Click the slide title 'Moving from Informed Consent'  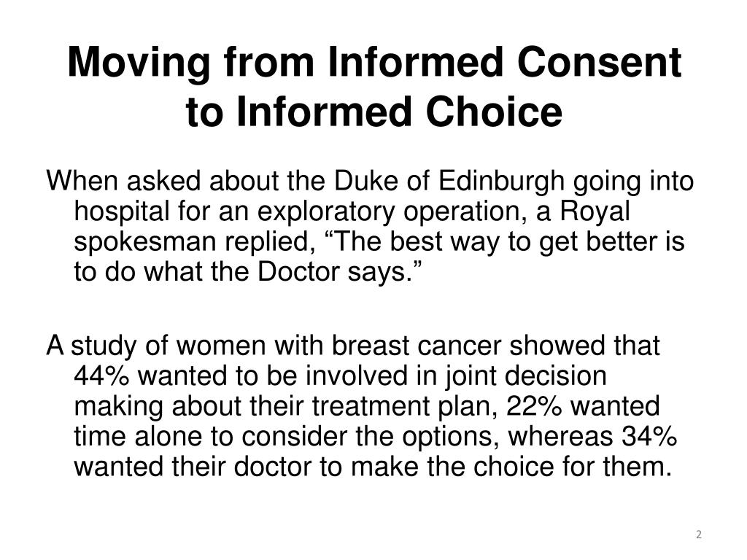374,63
